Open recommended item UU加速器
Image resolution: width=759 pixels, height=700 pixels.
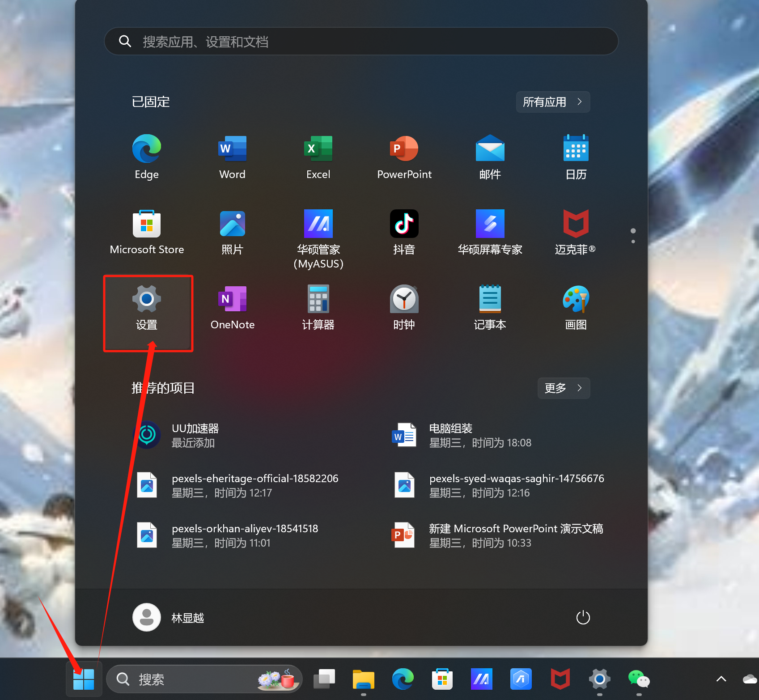tap(179, 435)
